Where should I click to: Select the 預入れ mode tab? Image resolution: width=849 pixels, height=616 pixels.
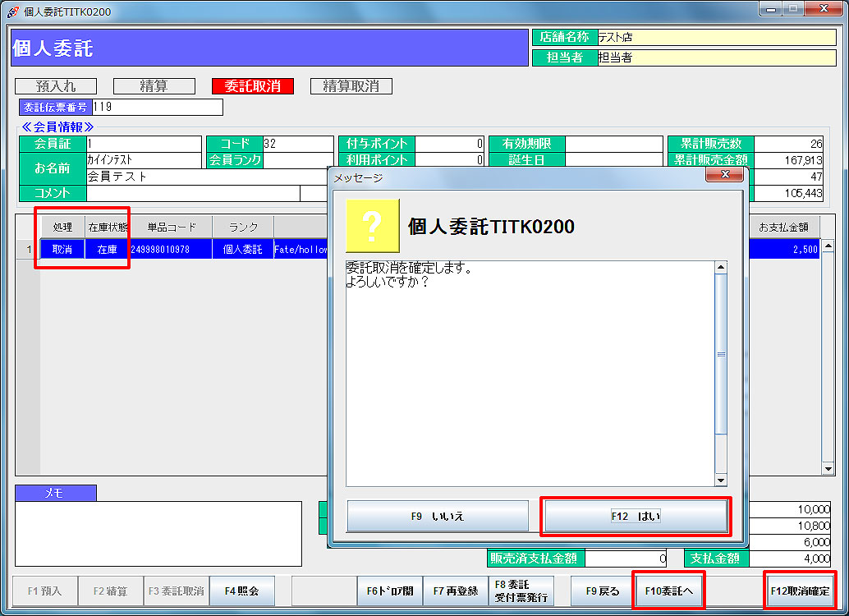(x=56, y=86)
